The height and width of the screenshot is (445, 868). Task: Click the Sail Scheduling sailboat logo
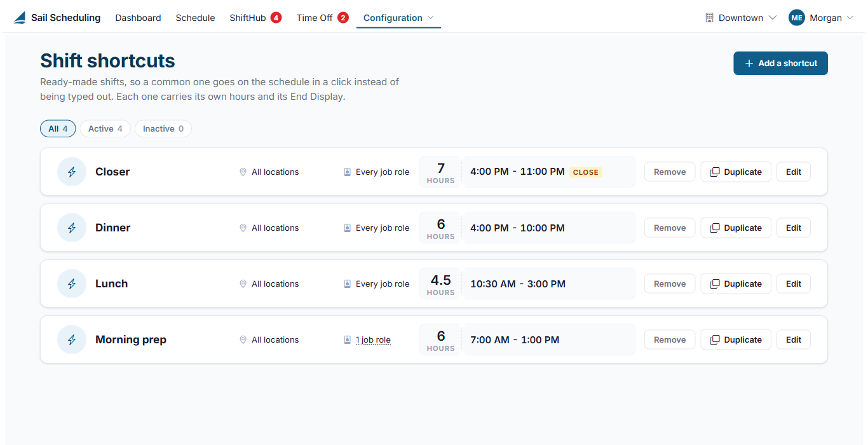(x=20, y=18)
